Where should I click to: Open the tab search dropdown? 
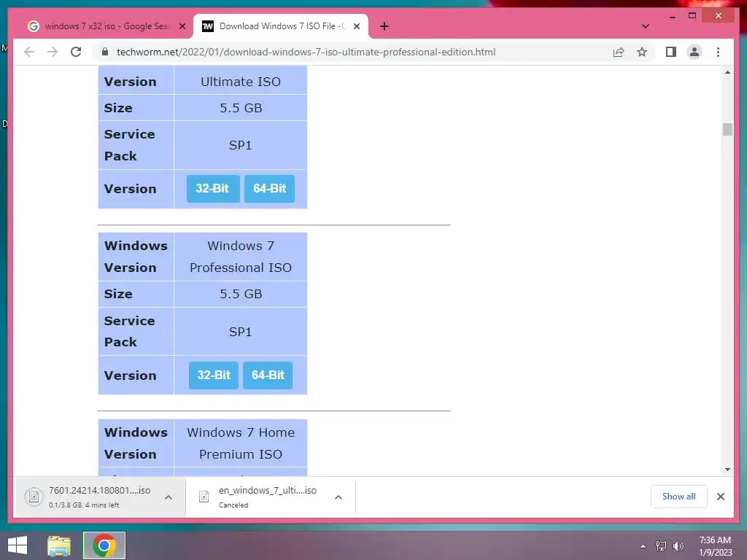[645, 26]
